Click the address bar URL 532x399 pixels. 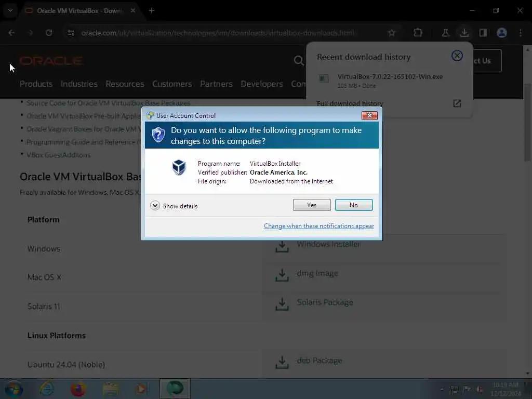click(218, 33)
